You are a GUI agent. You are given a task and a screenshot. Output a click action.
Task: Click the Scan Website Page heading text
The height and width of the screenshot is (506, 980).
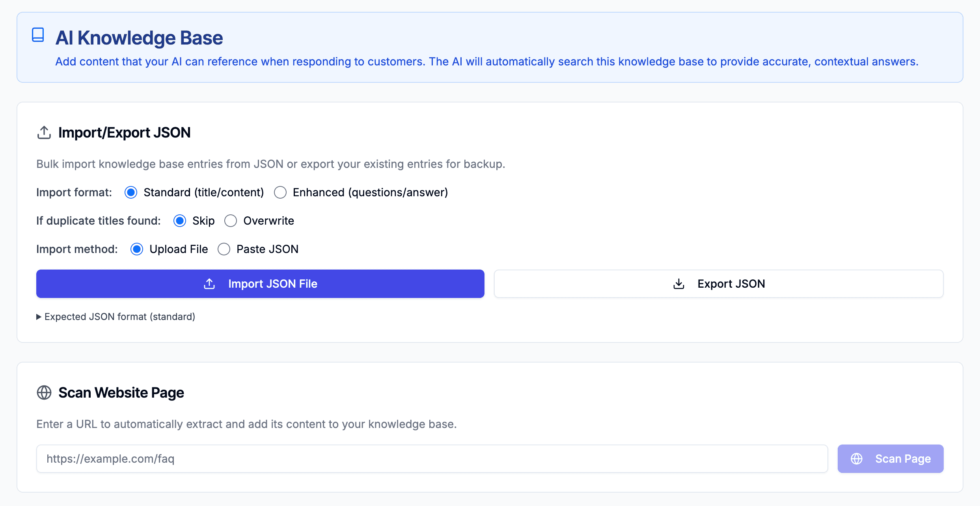121,393
